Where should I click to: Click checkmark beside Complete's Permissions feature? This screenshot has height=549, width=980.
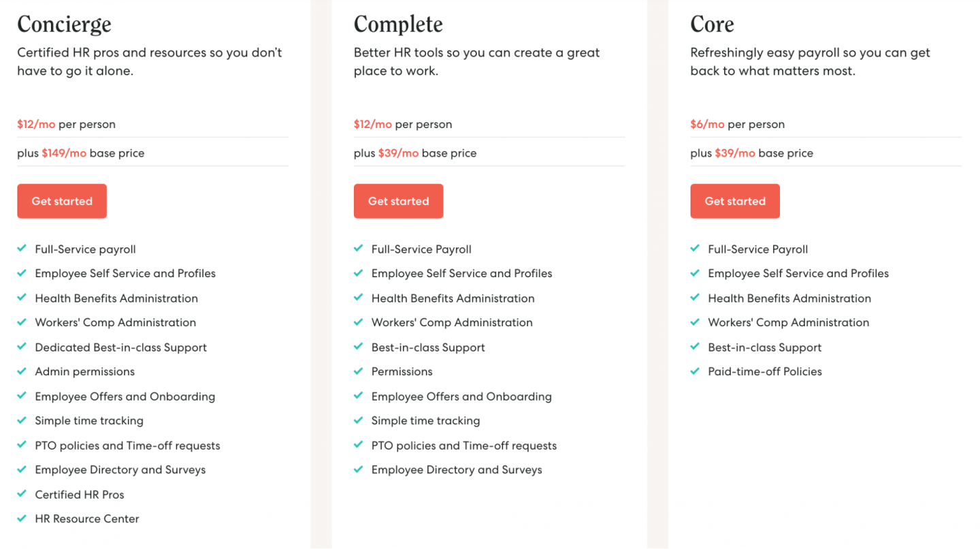(359, 371)
